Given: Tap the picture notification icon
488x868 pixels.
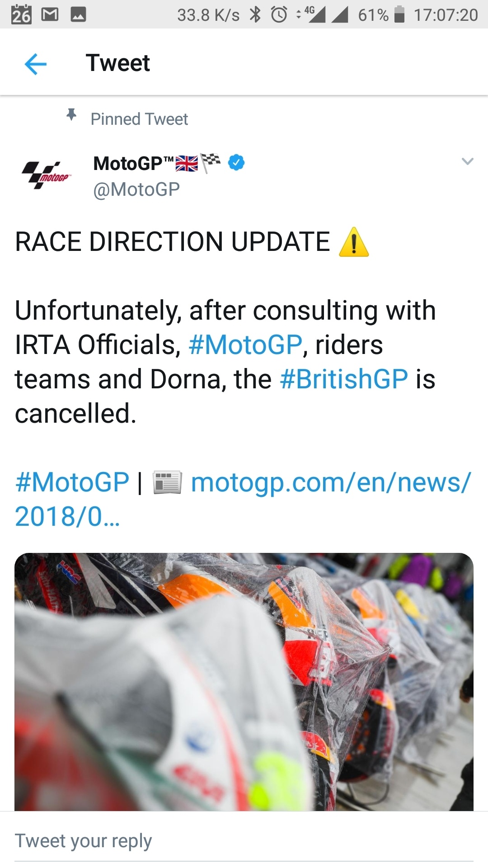Looking at the screenshot, I should 78,15.
